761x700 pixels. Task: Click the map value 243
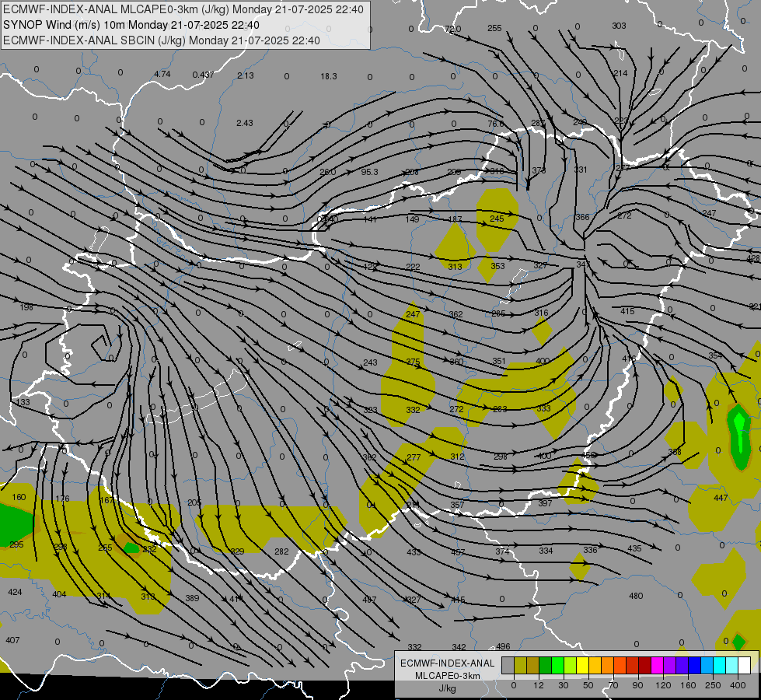[x=370, y=363]
